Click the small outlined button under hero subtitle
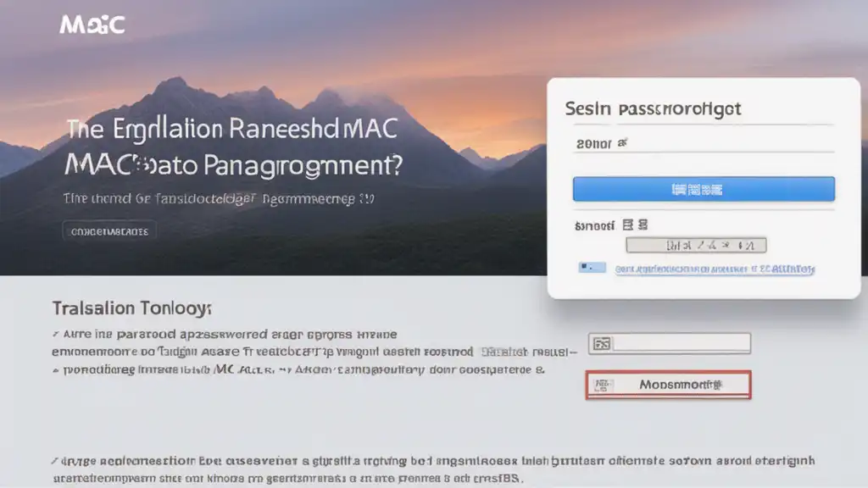The image size is (868, 488). pos(109,231)
